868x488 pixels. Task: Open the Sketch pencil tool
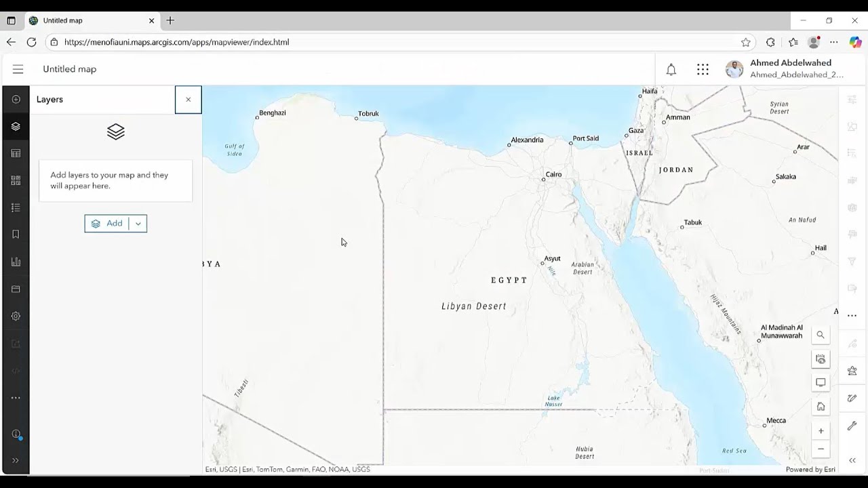(x=852, y=399)
